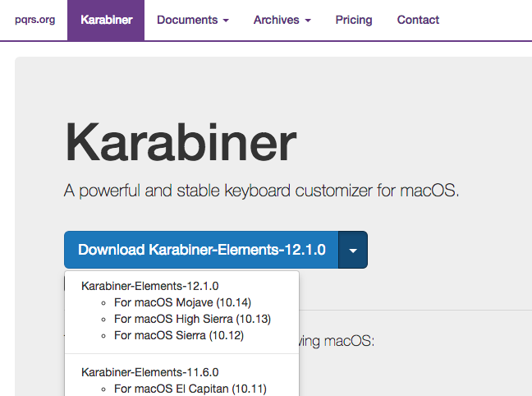This screenshot has width=532, height=396.
Task: Choose Karabiner-Elements-12.1.0 from the dropdown list
Action: point(150,286)
